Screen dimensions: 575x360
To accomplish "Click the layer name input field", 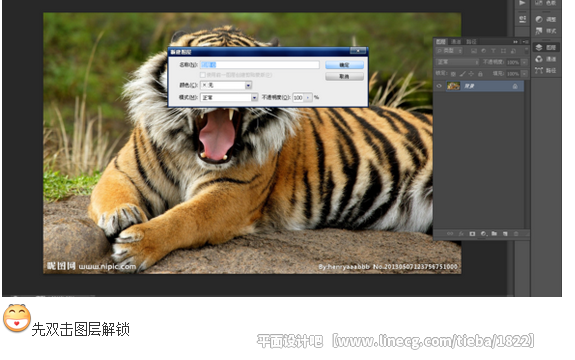I will click(260, 65).
